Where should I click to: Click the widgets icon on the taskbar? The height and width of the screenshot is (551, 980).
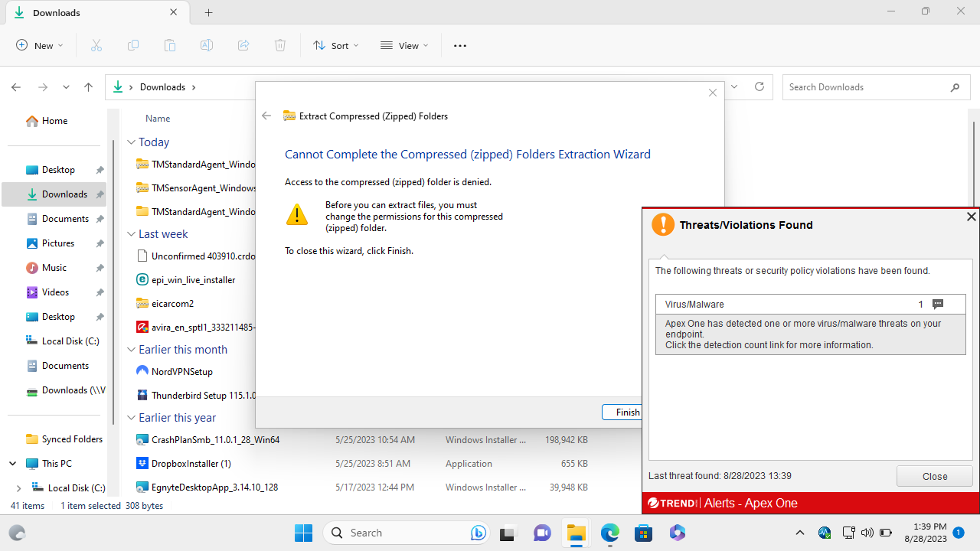pos(16,533)
